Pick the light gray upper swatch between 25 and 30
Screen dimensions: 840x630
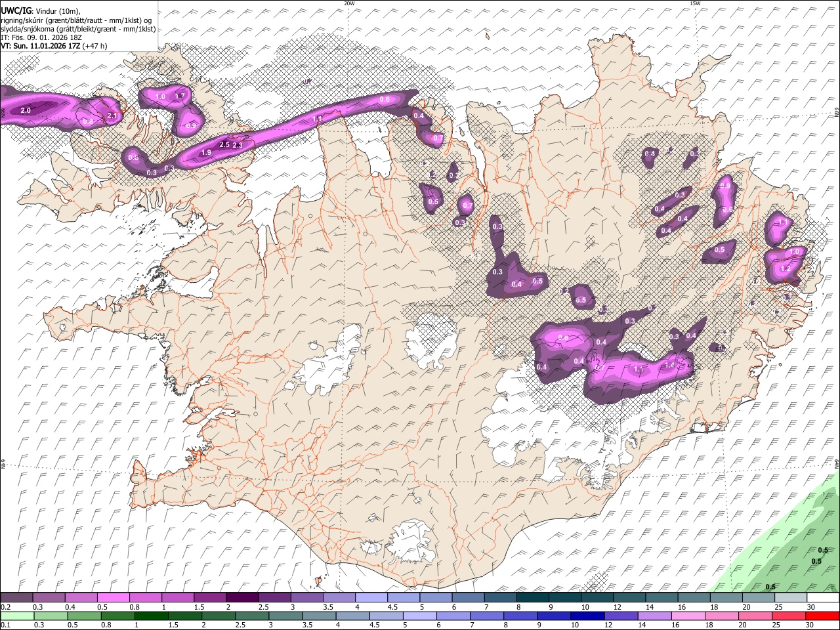[x=791, y=598]
